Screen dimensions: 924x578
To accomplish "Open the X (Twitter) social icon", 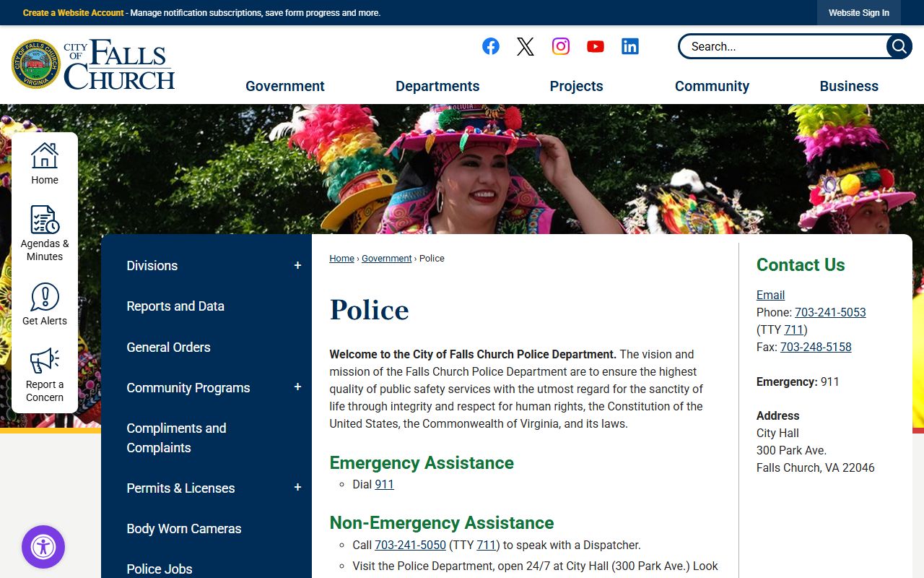I will pyautogui.click(x=526, y=46).
